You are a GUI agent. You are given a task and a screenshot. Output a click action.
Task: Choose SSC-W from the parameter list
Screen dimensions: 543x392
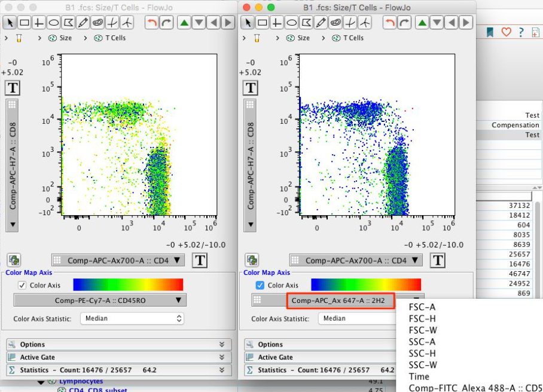tap(422, 365)
